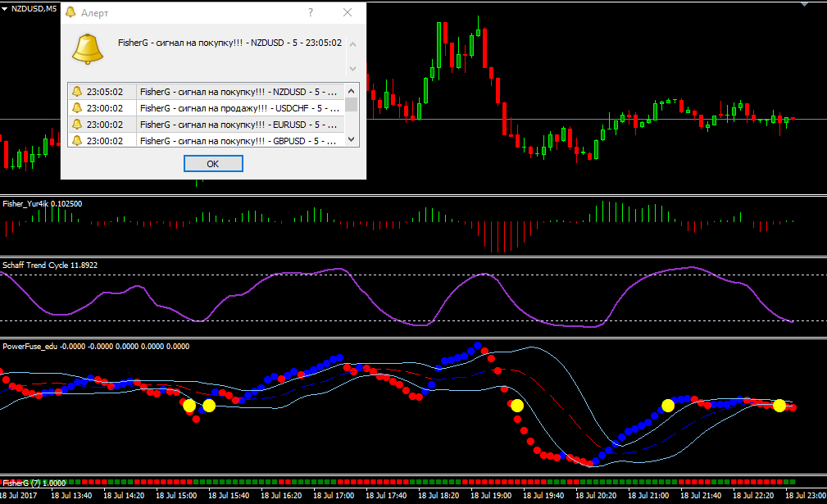Click the chart shift triangle at the chart's top edge
Image resolution: width=827 pixels, height=504 pixels.
coord(804,4)
